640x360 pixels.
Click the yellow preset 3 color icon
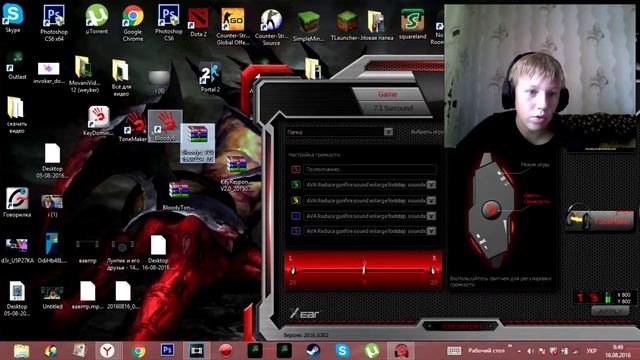(296, 200)
